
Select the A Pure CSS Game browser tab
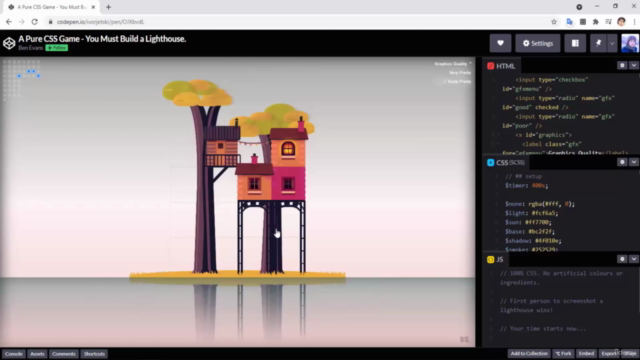52,7
